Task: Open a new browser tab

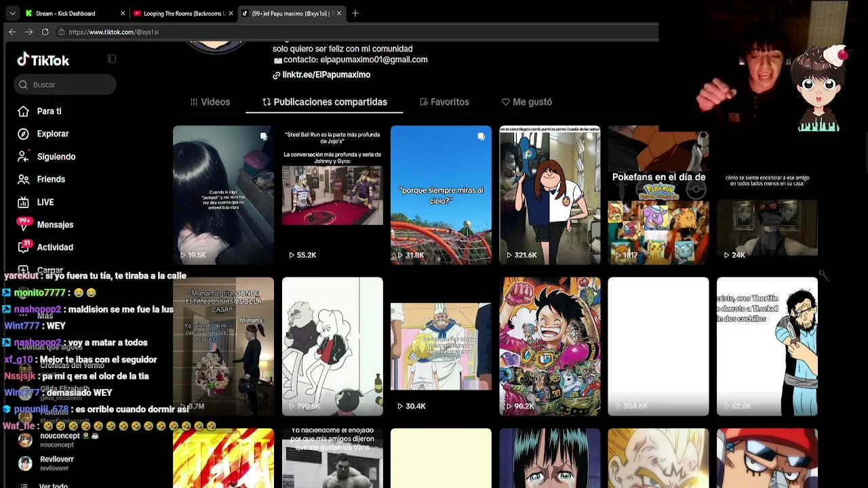Action: (x=355, y=13)
